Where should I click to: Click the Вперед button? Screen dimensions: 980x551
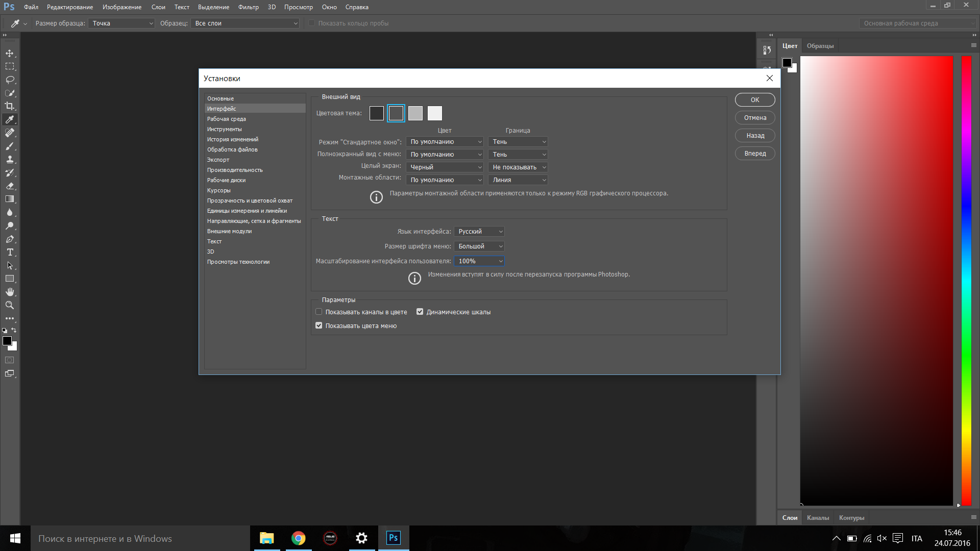755,154
